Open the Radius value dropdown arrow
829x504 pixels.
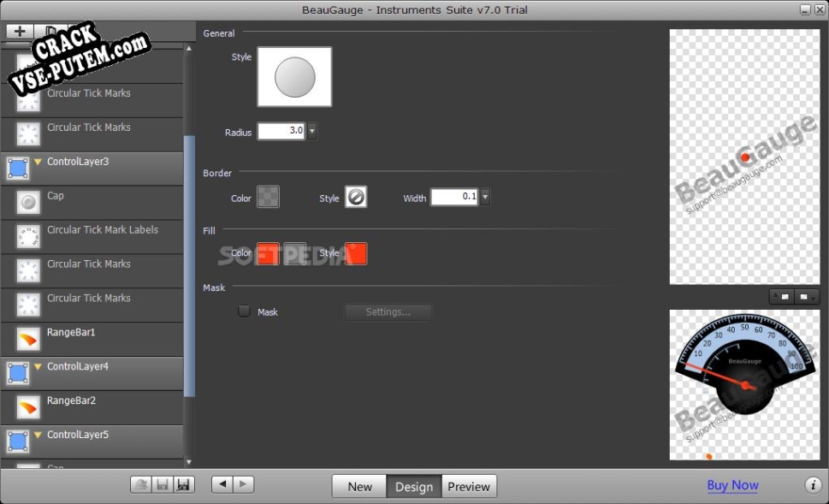312,131
